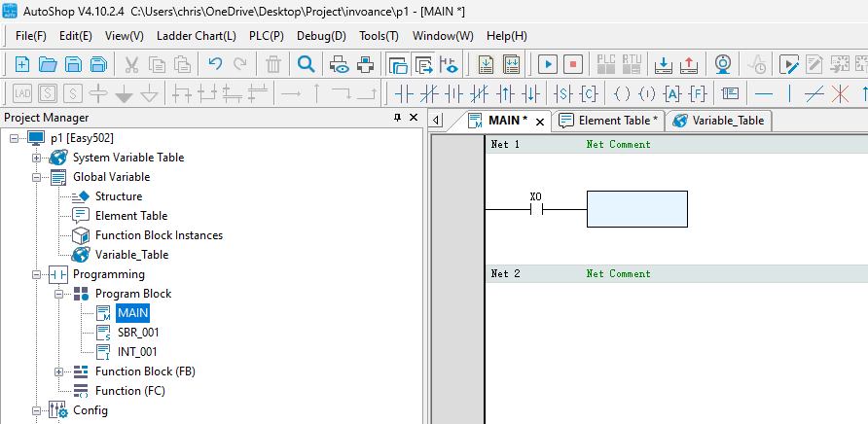Screen dimensions: 868x424
Task: Run the PLC with play button
Action: [x=548, y=64]
